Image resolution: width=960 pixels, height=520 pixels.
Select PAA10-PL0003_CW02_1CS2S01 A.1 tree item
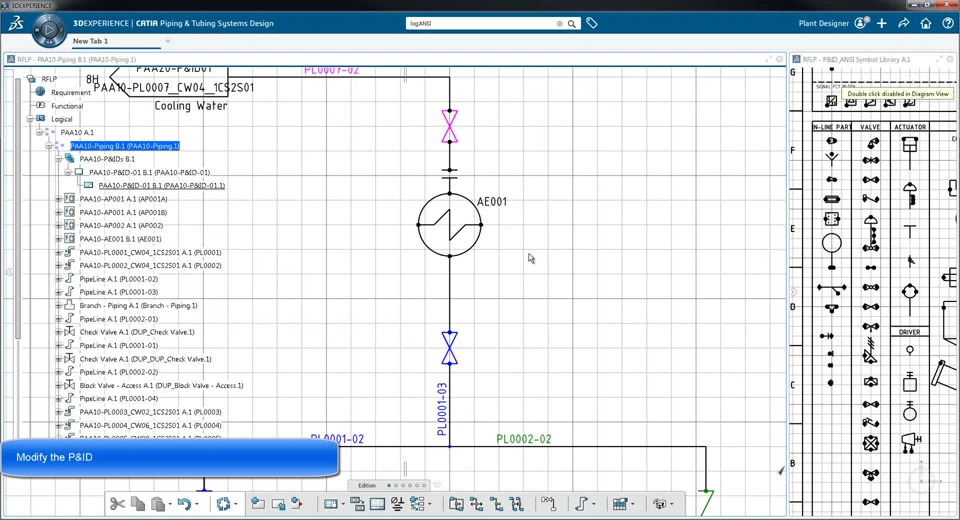tap(150, 412)
